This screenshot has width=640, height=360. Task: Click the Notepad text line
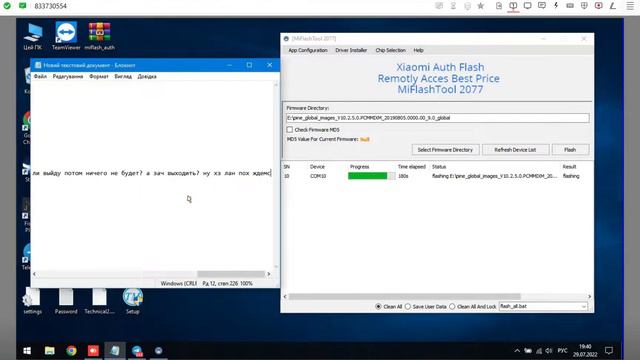click(x=151, y=173)
